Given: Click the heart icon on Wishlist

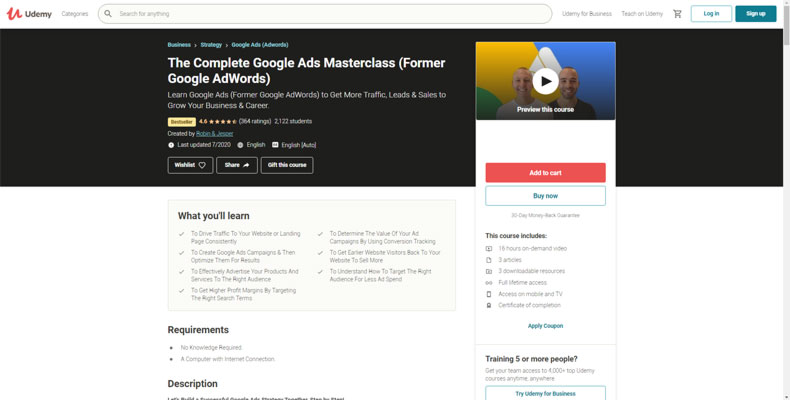Looking at the screenshot, I should tap(202, 165).
